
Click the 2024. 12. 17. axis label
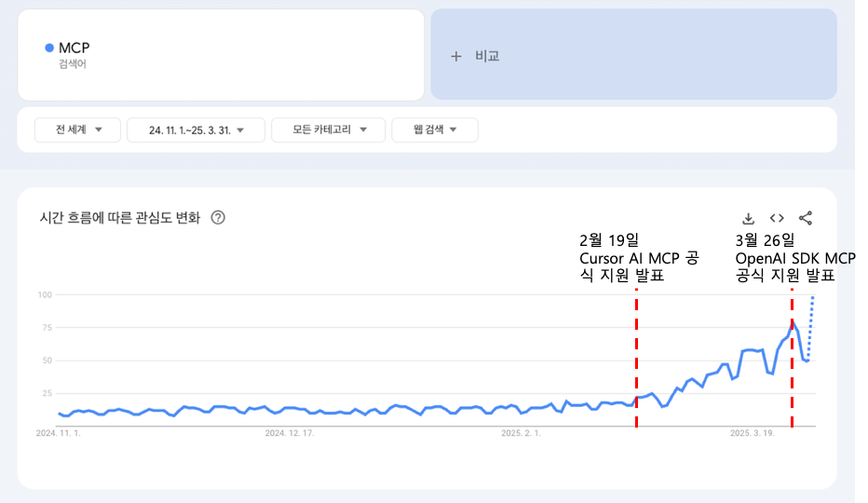tap(289, 433)
